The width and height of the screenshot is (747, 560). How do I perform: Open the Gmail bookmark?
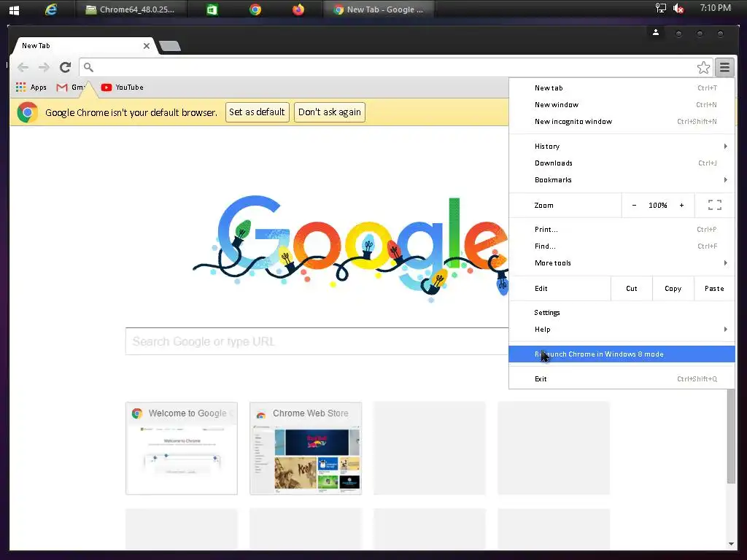point(71,87)
